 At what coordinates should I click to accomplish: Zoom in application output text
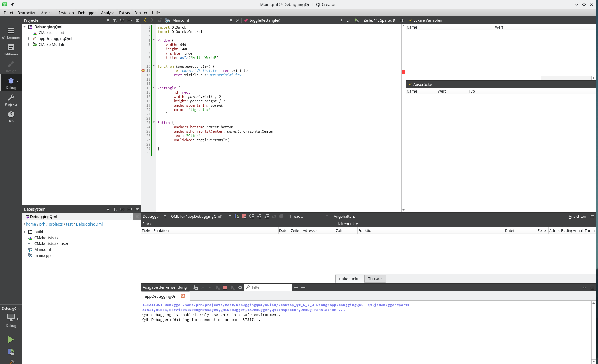(296, 287)
